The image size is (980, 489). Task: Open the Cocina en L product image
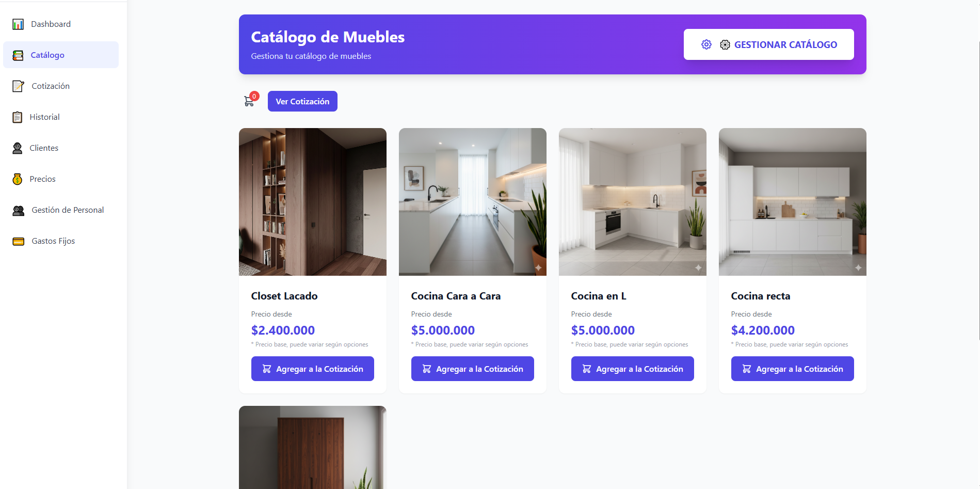click(x=632, y=202)
